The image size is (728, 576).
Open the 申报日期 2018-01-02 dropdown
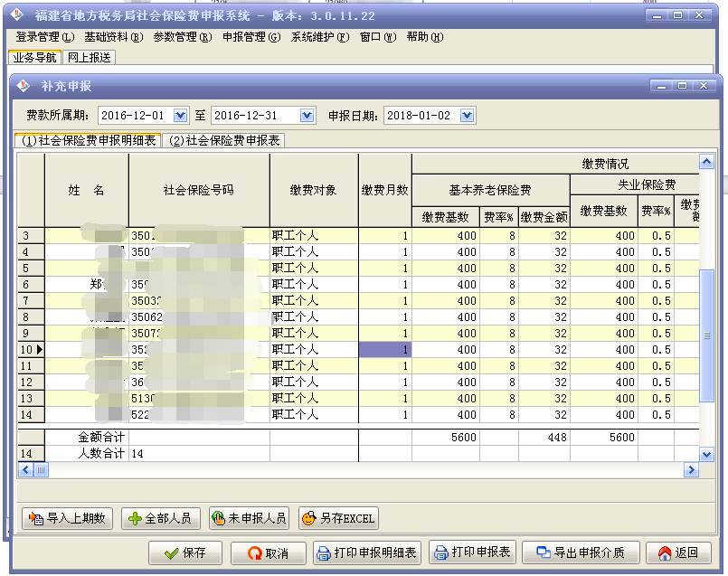(x=467, y=115)
